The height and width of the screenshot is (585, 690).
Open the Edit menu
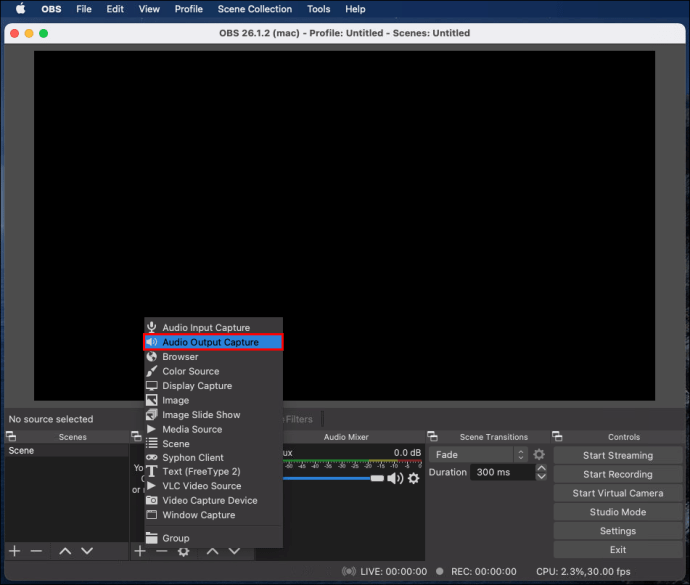click(x=115, y=9)
